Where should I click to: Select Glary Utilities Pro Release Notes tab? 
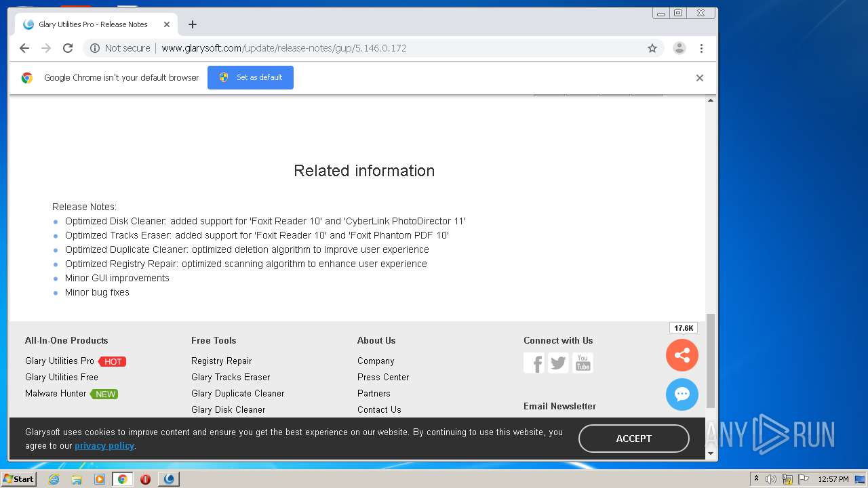pos(95,24)
